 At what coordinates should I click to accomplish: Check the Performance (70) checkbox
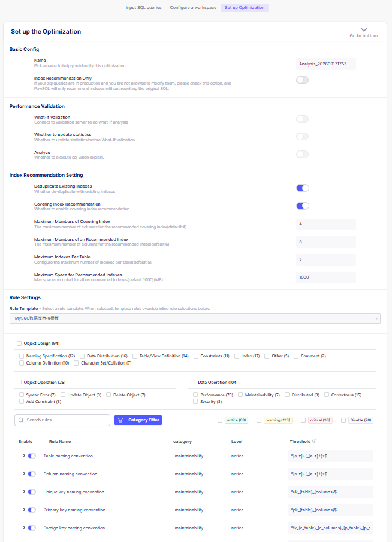pos(195,395)
